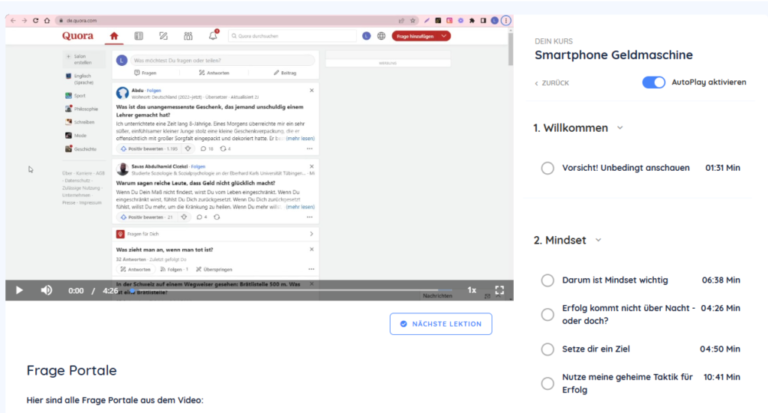768x413 pixels.
Task: Click the Quora globe language icon
Action: (x=381, y=36)
